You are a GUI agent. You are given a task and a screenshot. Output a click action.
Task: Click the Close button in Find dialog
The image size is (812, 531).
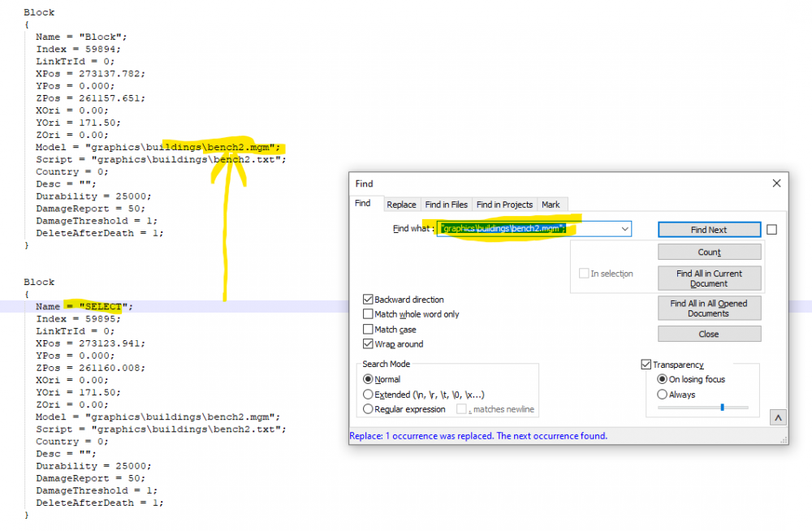click(x=709, y=335)
